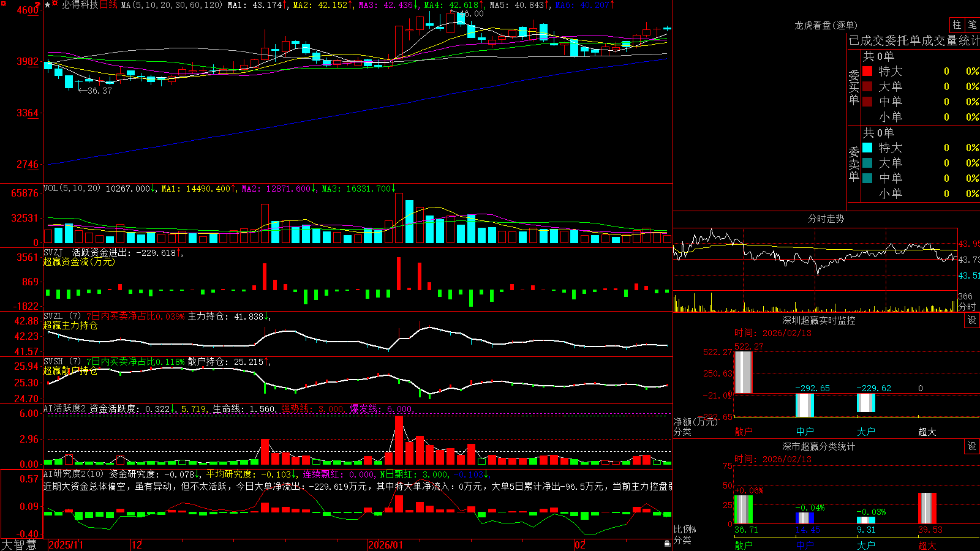This screenshot has height=551, width=980.
Task: Open 设 settings for 深圳超赢实时监控
Action: pos(972,320)
